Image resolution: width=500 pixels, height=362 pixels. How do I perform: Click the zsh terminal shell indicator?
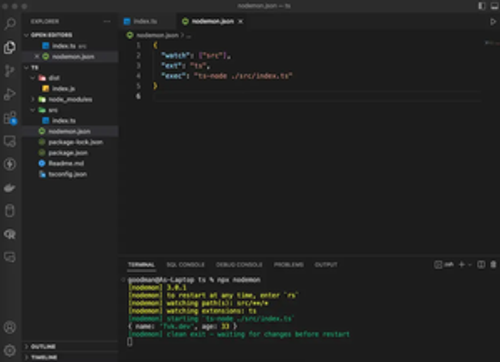[444, 265]
